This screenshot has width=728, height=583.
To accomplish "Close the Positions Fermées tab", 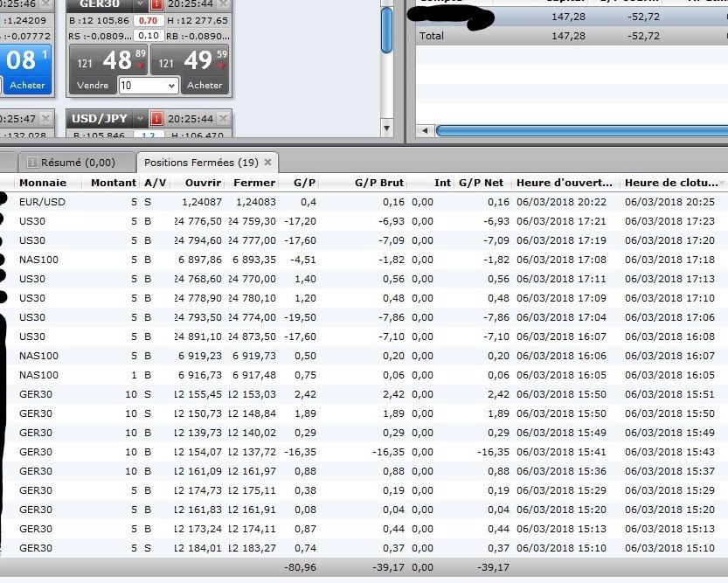I will click(x=267, y=162).
